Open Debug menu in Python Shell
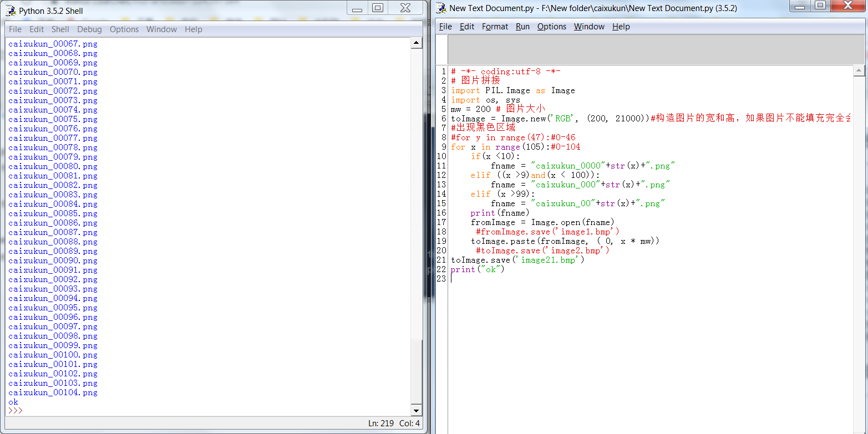This screenshot has width=868, height=434. (x=89, y=29)
